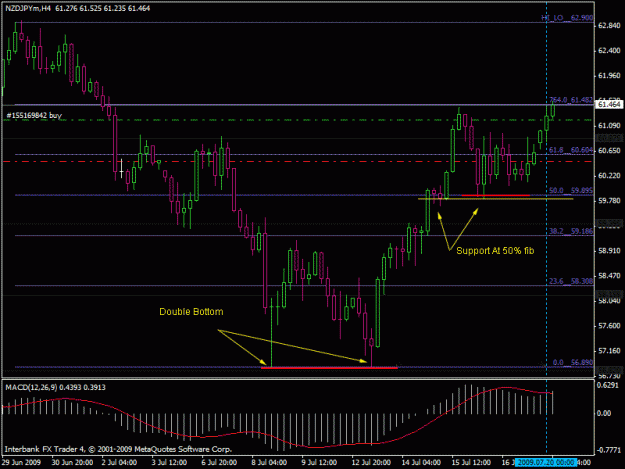The height and width of the screenshot is (469, 625).
Task: Click the current price tag 61.464
Action: (x=609, y=105)
